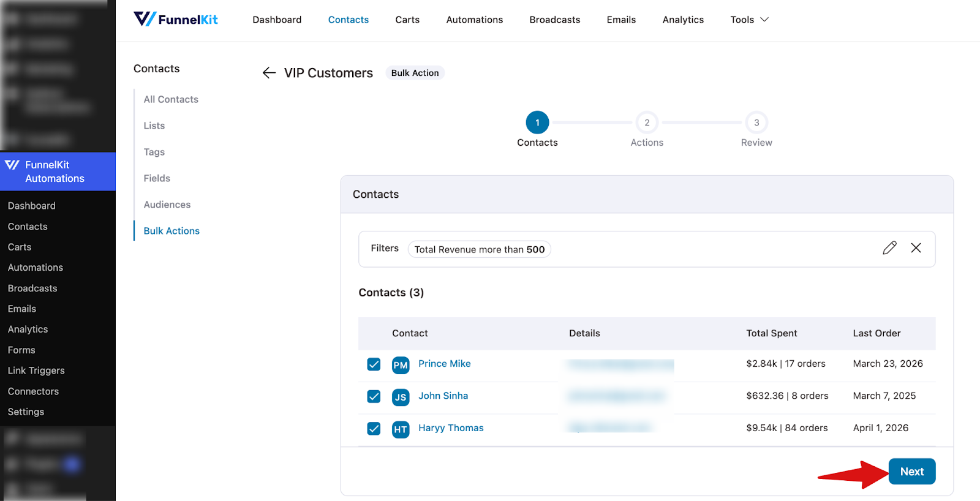Expand the Tools dropdown in the top navigation
The height and width of the screenshot is (501, 980).
point(749,20)
